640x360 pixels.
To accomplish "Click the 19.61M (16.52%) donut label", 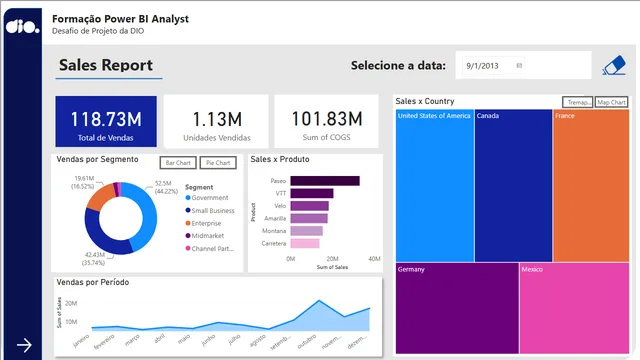I will (x=83, y=182).
